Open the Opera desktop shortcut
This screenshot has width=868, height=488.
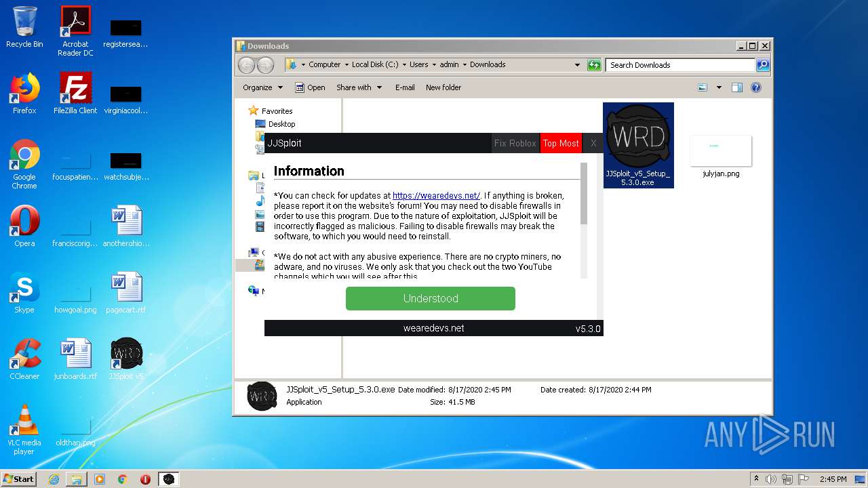(x=24, y=226)
